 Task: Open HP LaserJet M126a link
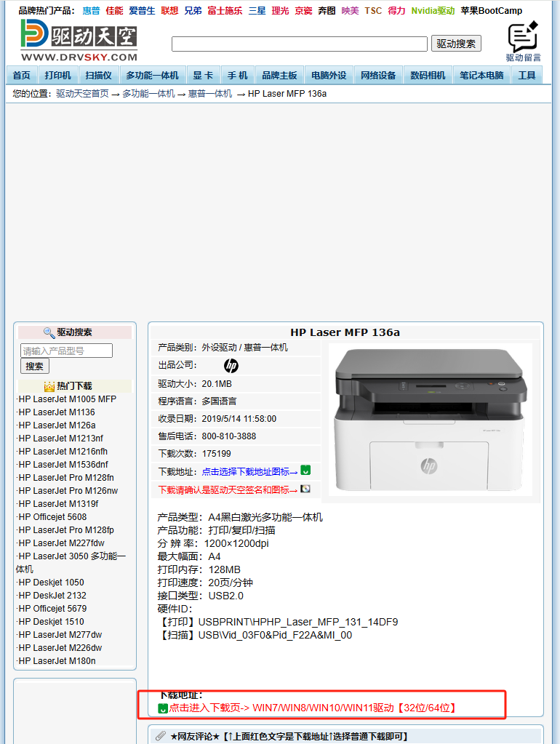pyautogui.click(x=57, y=425)
